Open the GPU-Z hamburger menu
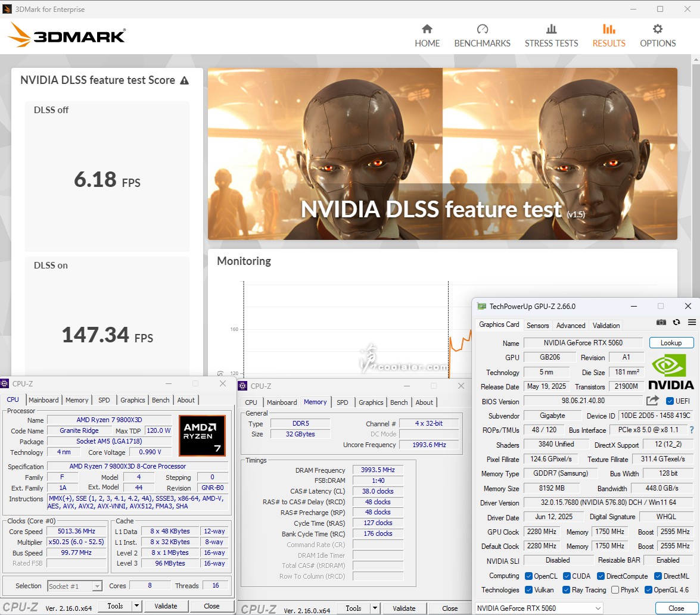 [692, 322]
